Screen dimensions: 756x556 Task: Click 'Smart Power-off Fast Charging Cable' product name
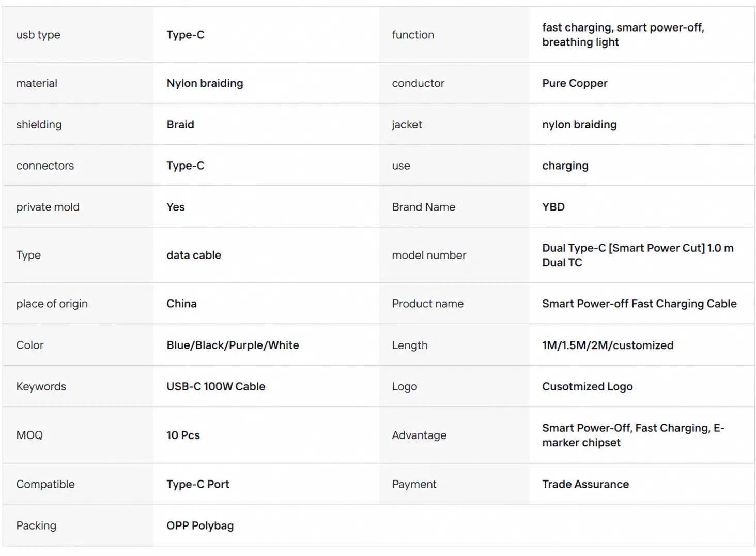[x=639, y=304]
